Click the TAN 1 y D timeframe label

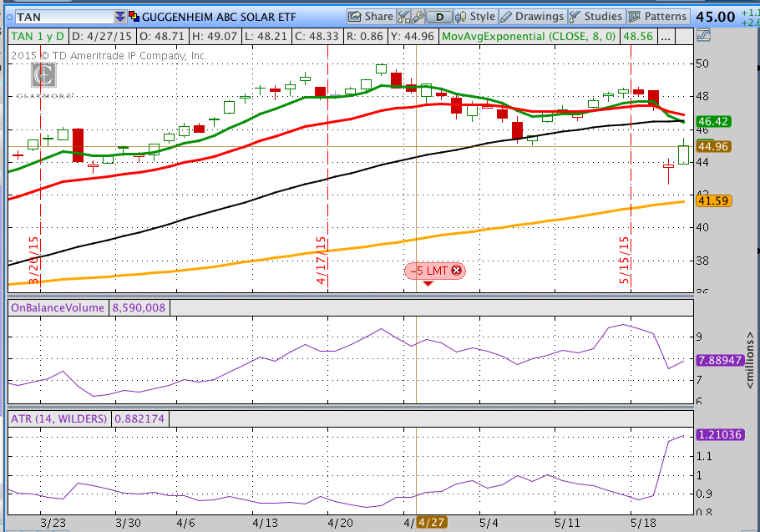click(38, 37)
